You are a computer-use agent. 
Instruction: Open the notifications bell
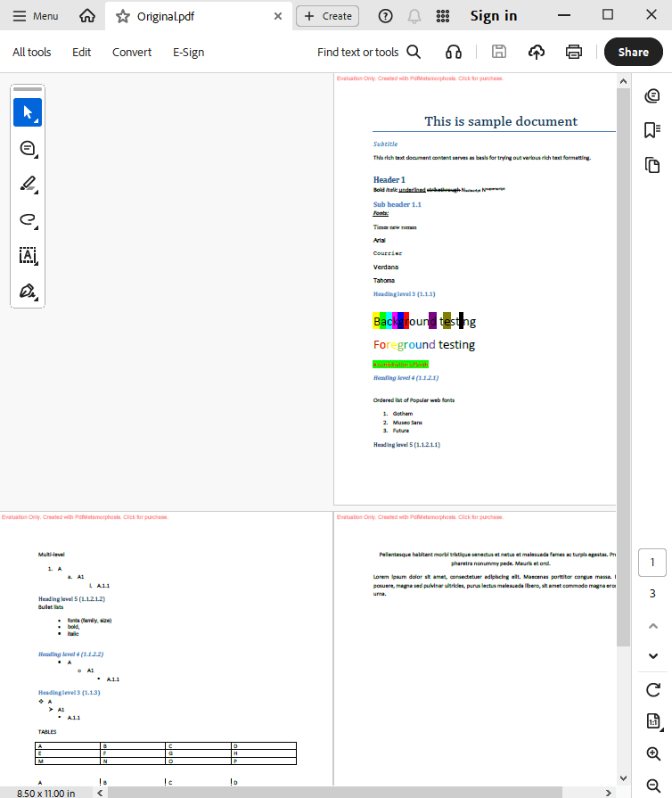pyautogui.click(x=414, y=16)
